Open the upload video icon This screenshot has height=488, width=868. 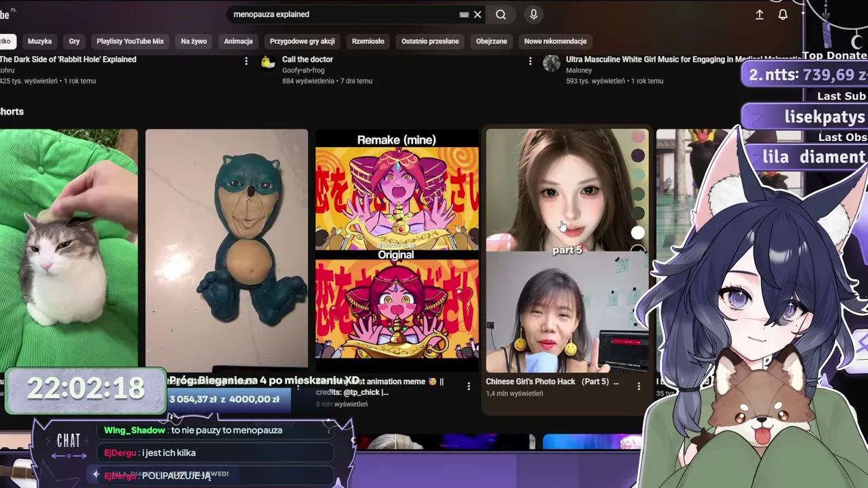click(759, 14)
